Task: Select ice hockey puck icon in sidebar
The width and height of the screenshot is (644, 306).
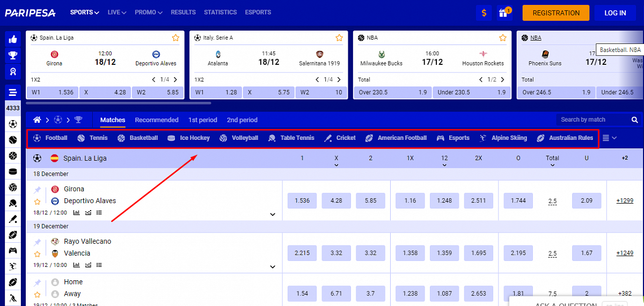Action: click(13, 171)
